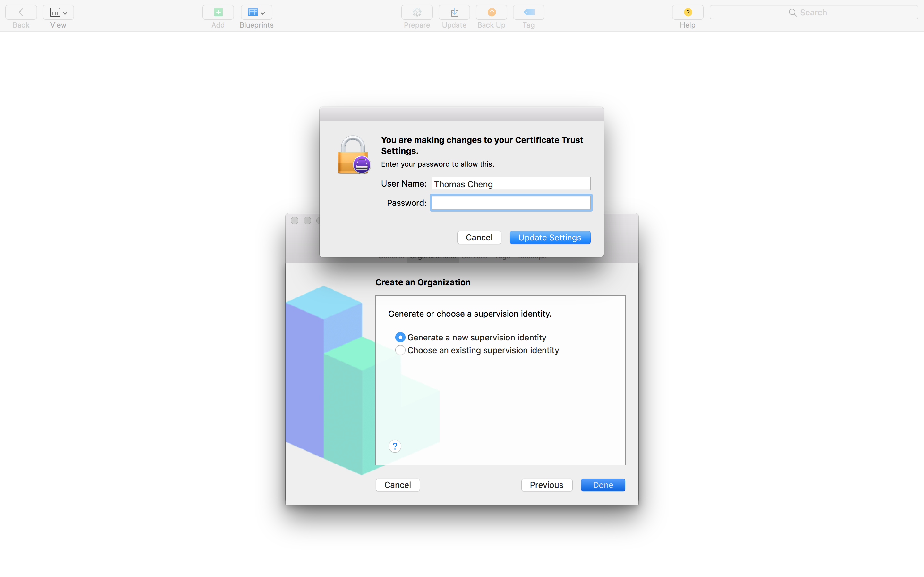Screen dimensions: 924x577
Task: Click the Update download icon
Action: [x=454, y=12]
